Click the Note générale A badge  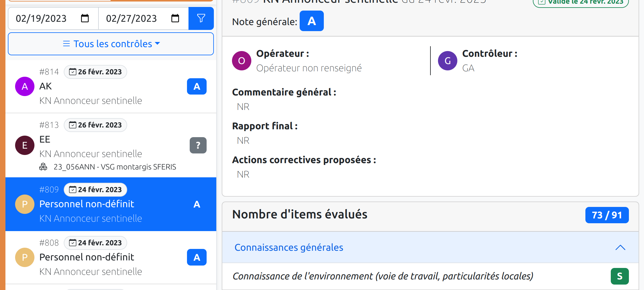(311, 21)
